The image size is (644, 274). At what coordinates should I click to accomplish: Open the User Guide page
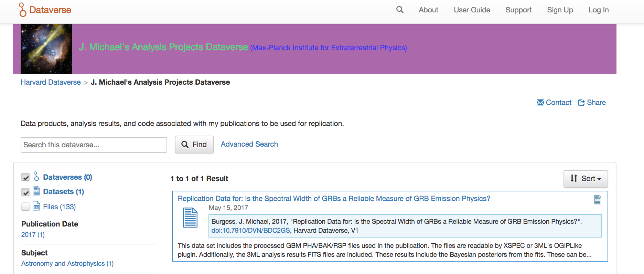point(472,10)
